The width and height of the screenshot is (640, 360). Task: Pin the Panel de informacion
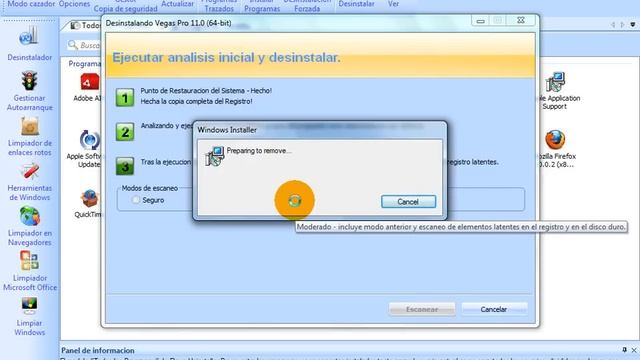(624, 350)
